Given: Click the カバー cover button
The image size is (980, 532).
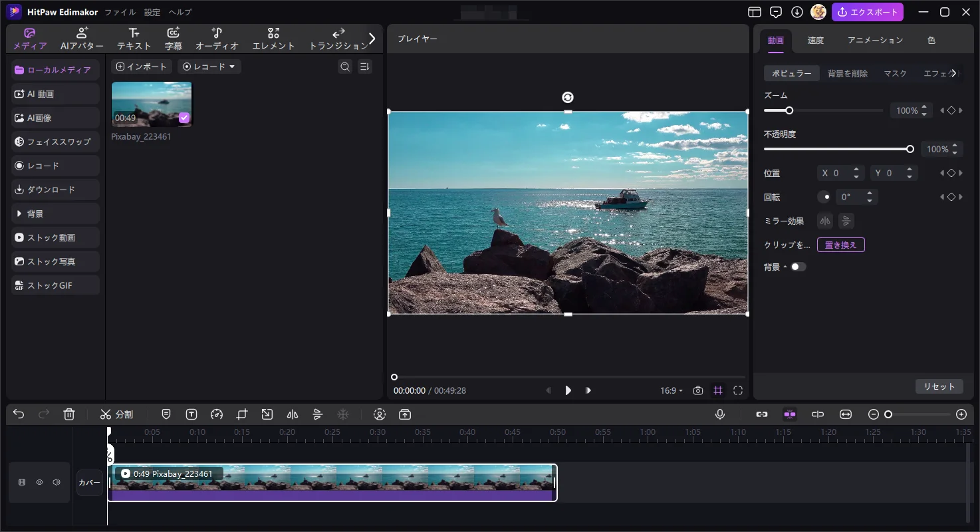Looking at the screenshot, I should (90, 483).
